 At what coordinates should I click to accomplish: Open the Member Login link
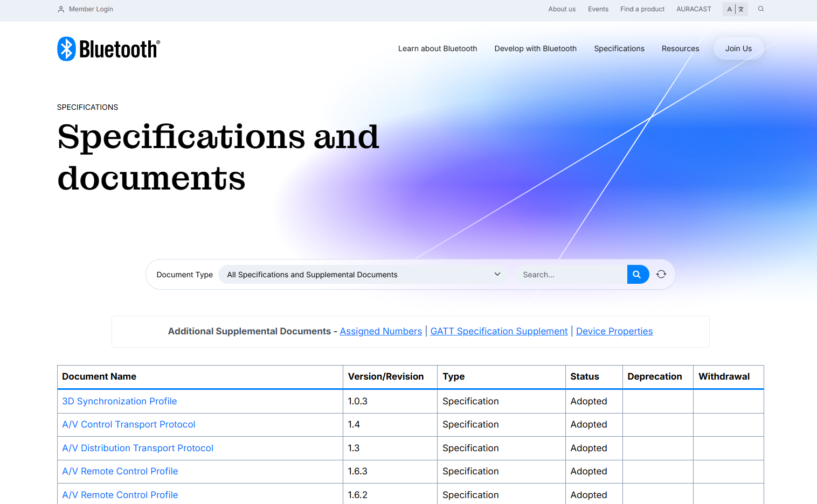tap(91, 9)
